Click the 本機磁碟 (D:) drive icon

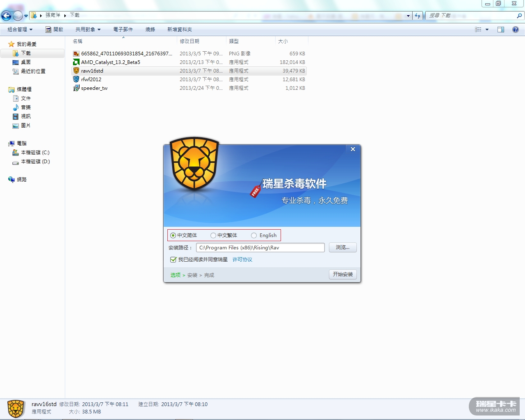tap(16, 162)
